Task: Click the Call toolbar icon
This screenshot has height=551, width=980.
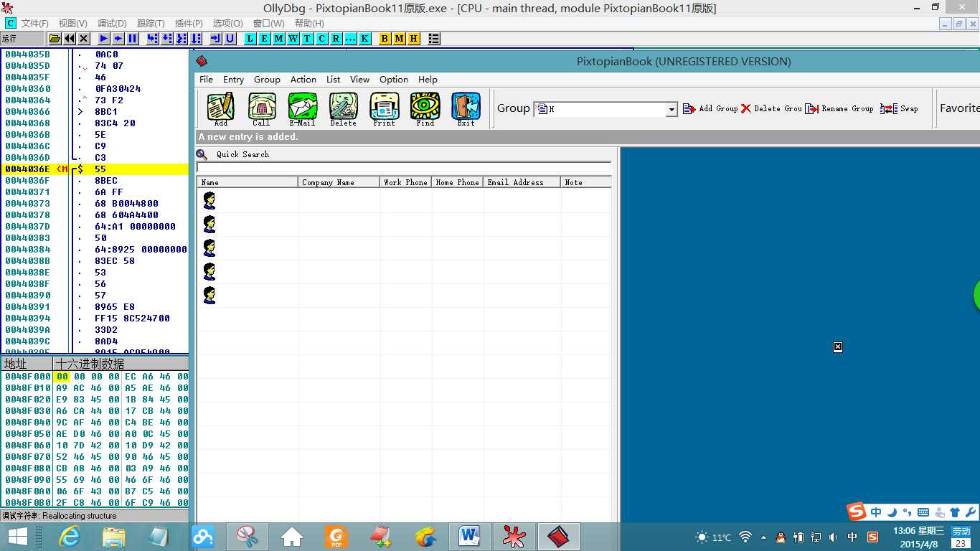Action: [x=262, y=109]
